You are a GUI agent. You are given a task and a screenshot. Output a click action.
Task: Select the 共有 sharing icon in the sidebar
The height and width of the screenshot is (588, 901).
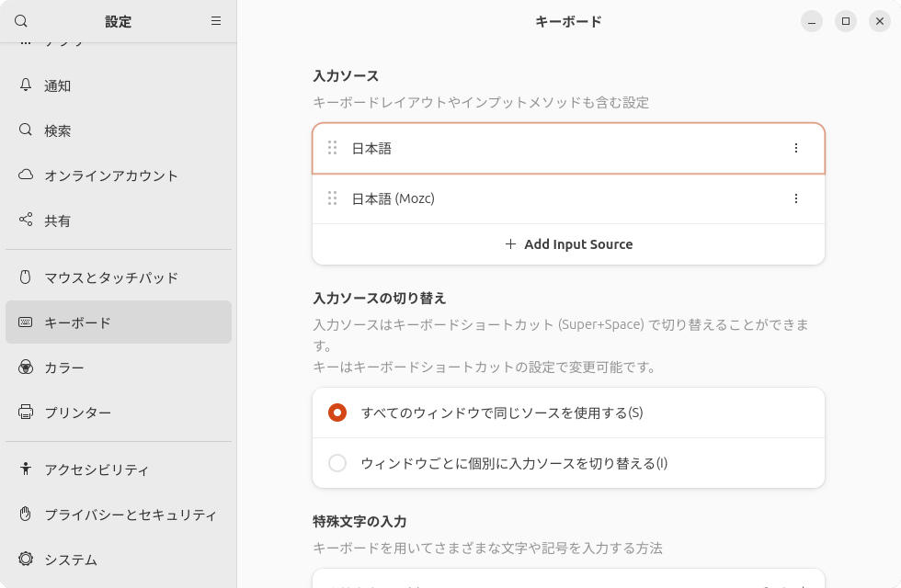click(x=26, y=220)
